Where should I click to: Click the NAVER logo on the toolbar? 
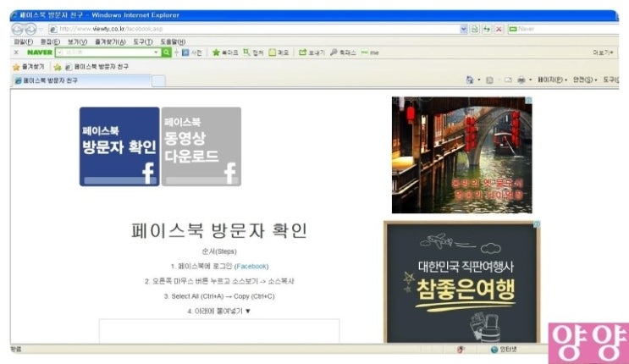40,52
